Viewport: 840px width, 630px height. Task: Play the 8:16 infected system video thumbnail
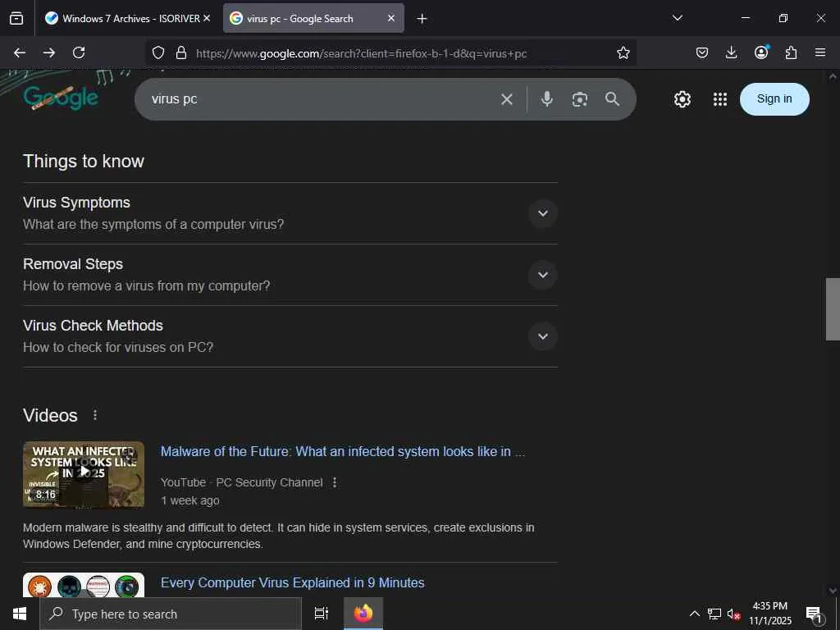point(84,474)
